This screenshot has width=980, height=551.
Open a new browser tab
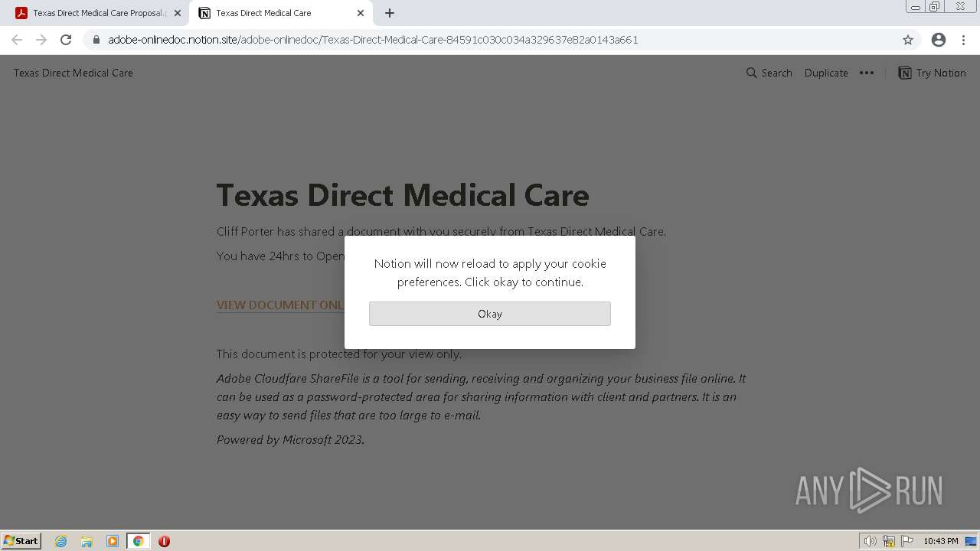click(390, 13)
